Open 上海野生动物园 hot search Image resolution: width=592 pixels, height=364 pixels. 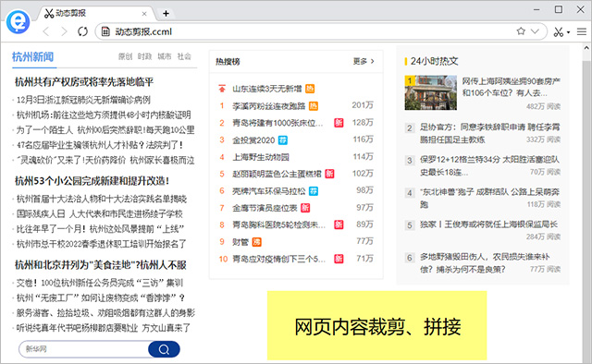point(261,157)
